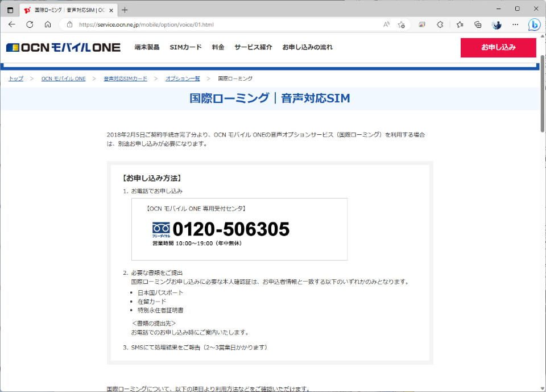Open the Collections panel
The height and width of the screenshot is (392, 546).
click(478, 25)
